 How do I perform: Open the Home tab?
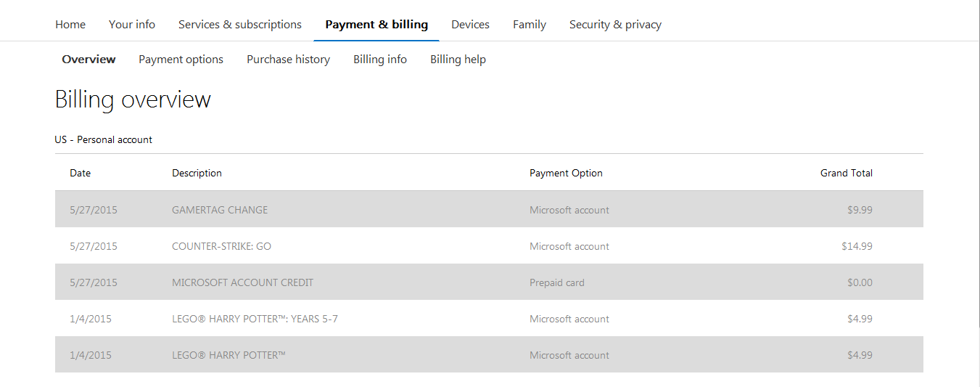(70, 25)
